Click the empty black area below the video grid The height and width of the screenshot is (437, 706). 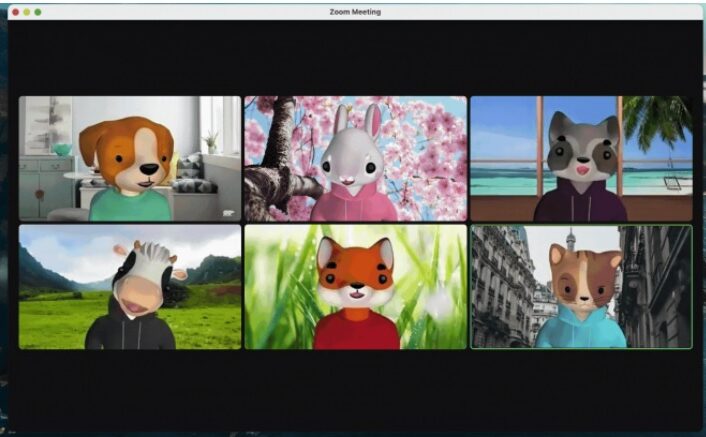tap(354, 388)
